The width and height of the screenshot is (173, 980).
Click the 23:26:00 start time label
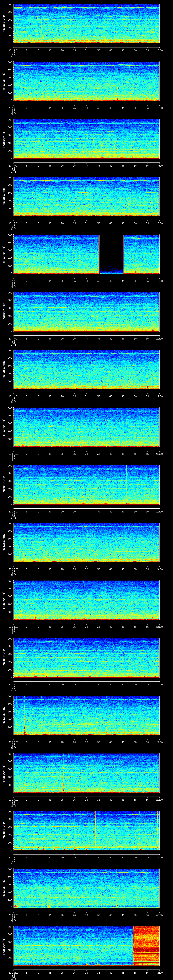13,742
